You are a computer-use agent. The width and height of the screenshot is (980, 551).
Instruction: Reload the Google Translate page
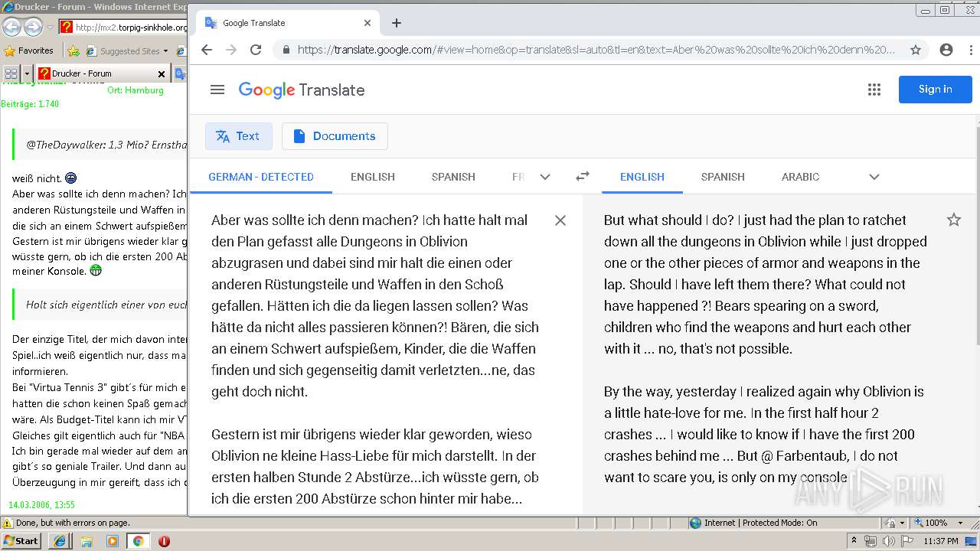[x=256, y=50]
